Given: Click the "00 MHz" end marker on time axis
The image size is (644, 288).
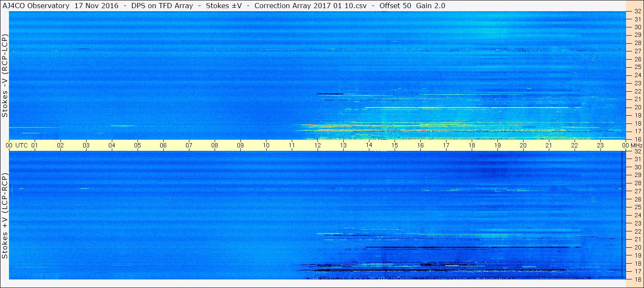Looking at the screenshot, I should [632, 145].
